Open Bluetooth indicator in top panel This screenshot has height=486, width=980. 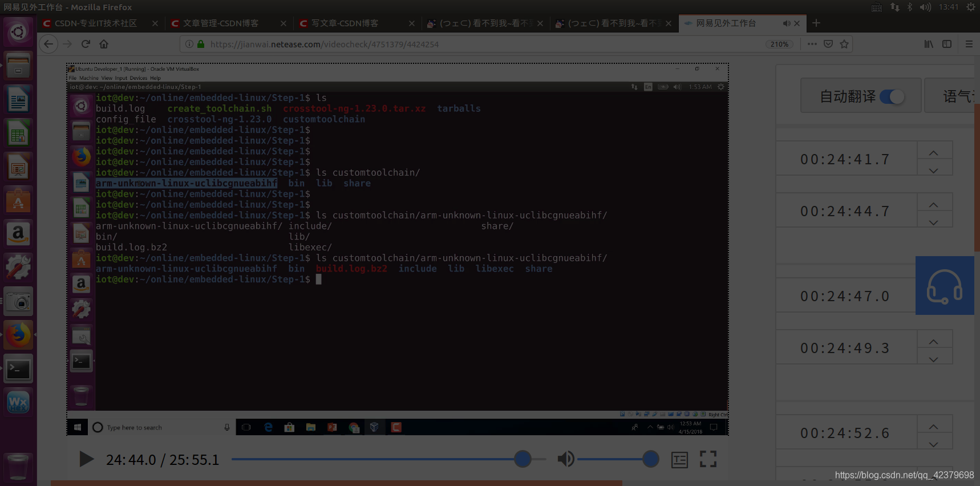coord(910,7)
